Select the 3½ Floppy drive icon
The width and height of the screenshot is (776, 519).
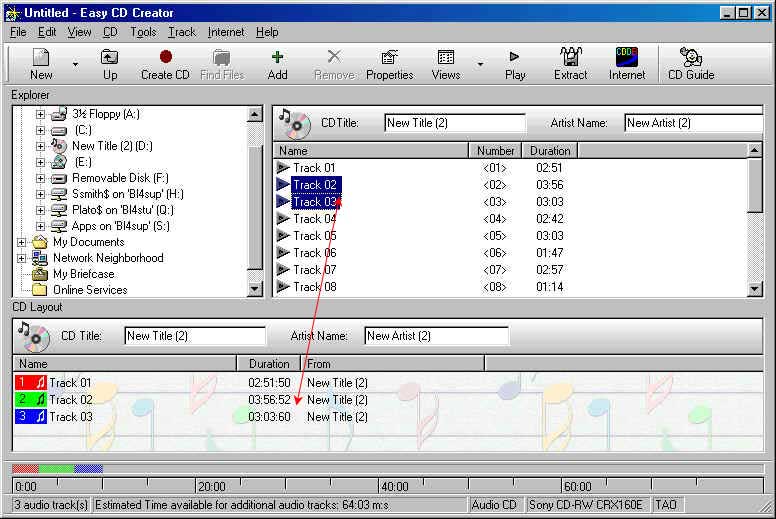click(59, 114)
